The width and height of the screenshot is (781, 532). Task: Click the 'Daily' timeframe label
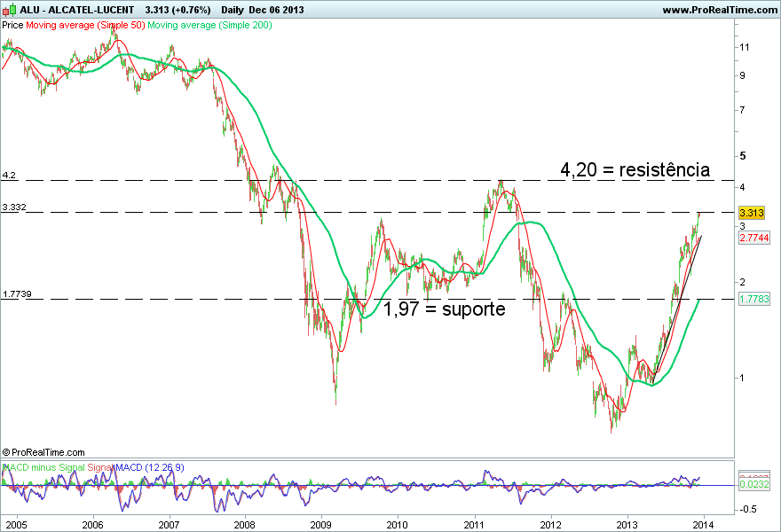click(x=233, y=10)
